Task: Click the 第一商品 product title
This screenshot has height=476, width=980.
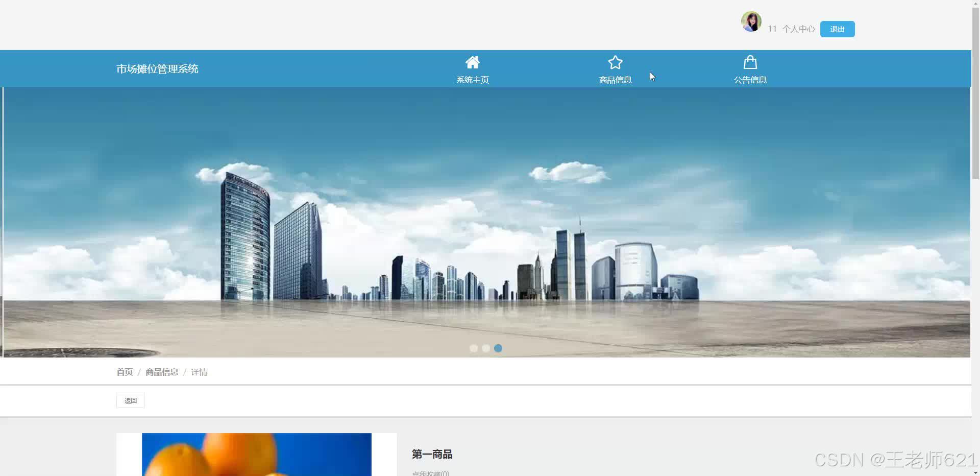Action: click(432, 454)
